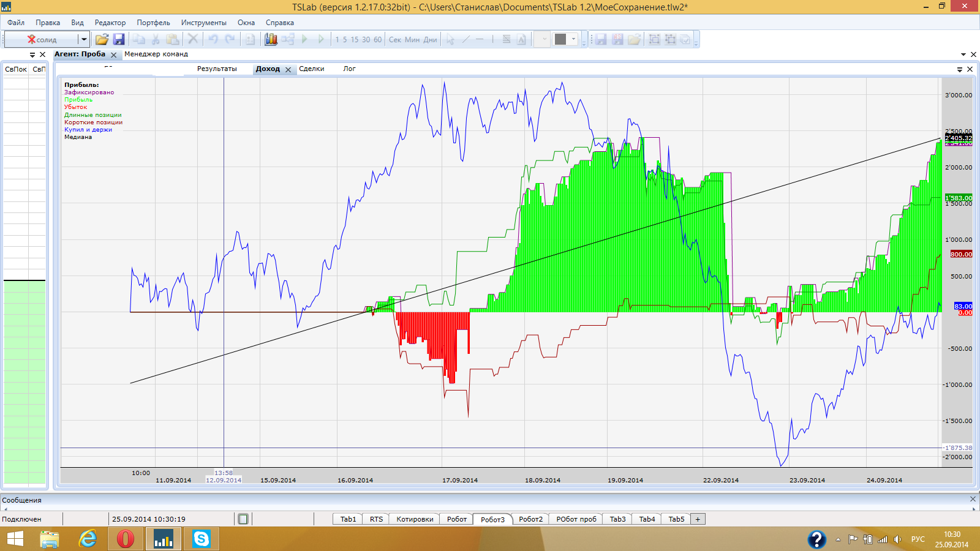Select the horizontal line drawing tool
The image size is (980, 551).
pos(480,39)
